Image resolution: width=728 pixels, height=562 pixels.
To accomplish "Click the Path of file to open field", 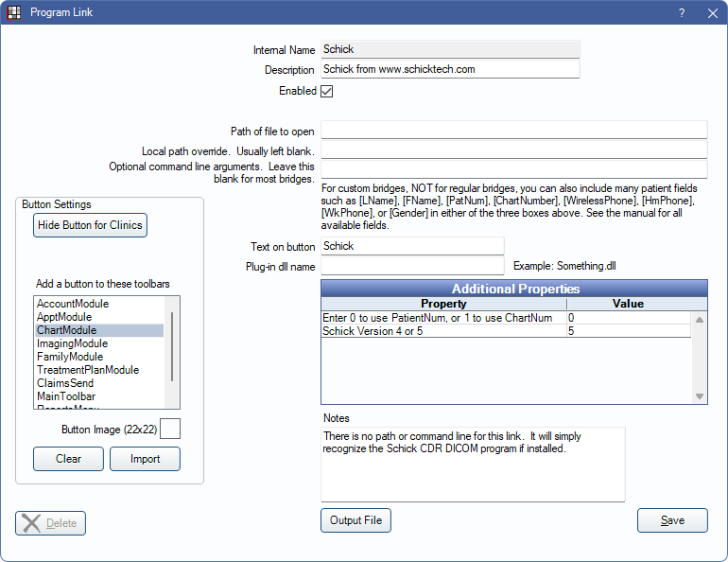I will tap(513, 131).
